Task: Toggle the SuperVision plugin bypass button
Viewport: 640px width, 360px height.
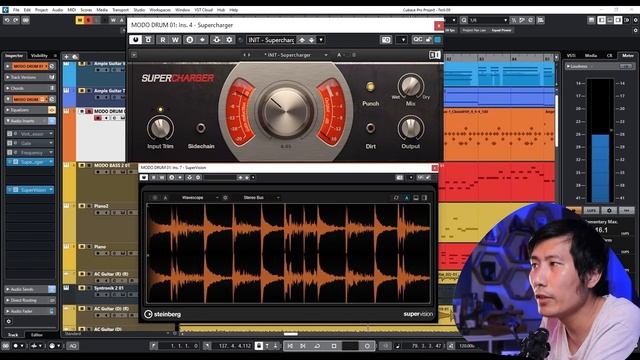Action: (x=144, y=177)
